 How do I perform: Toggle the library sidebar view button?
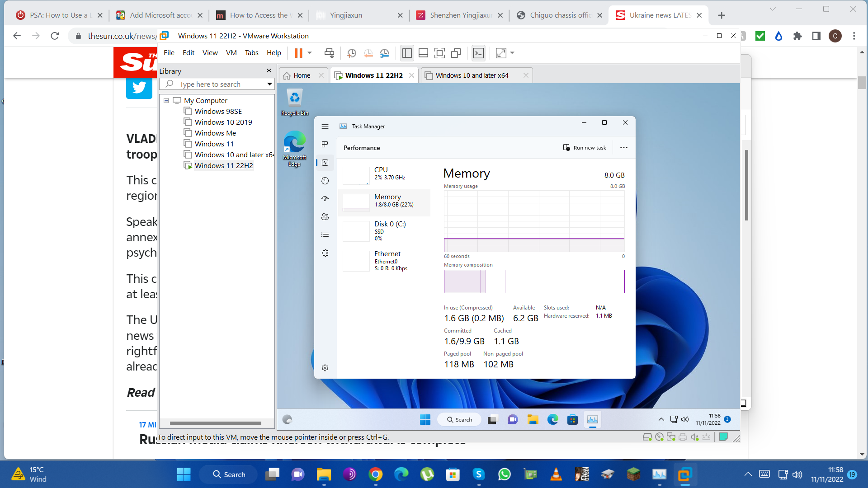[x=407, y=53]
